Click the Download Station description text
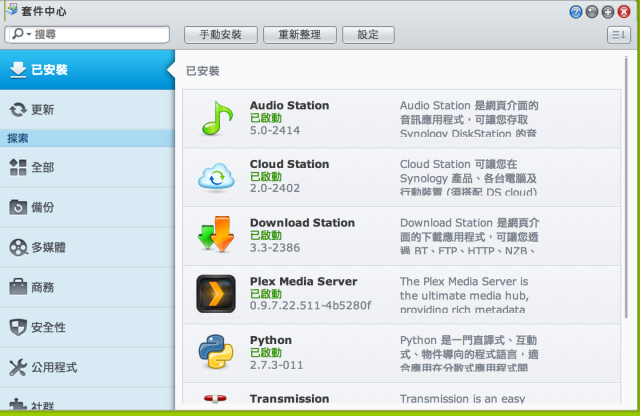The height and width of the screenshot is (416, 640). 469,237
